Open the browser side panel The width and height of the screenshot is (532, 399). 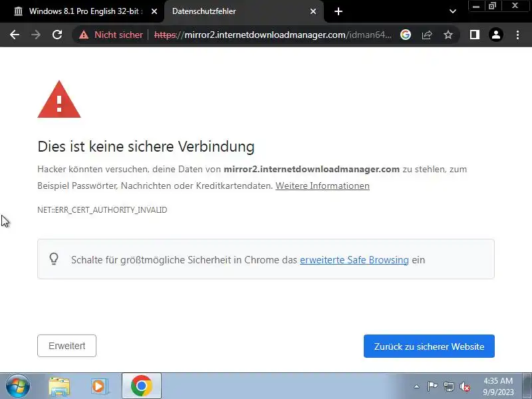point(475,35)
